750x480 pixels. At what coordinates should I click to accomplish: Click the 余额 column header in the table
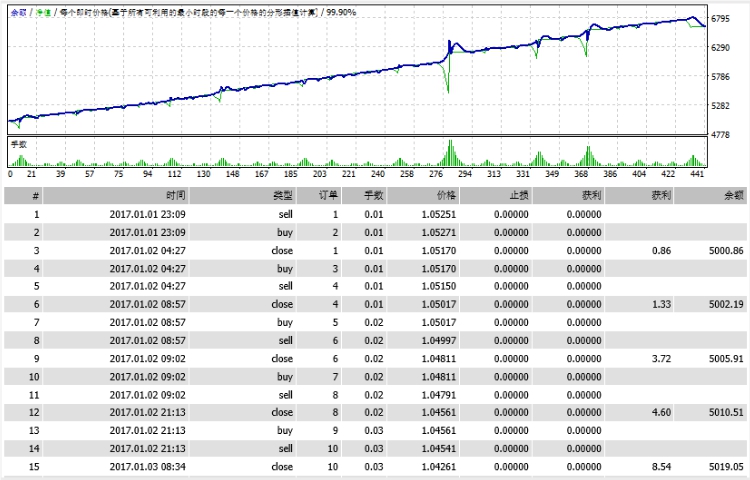(x=710, y=195)
